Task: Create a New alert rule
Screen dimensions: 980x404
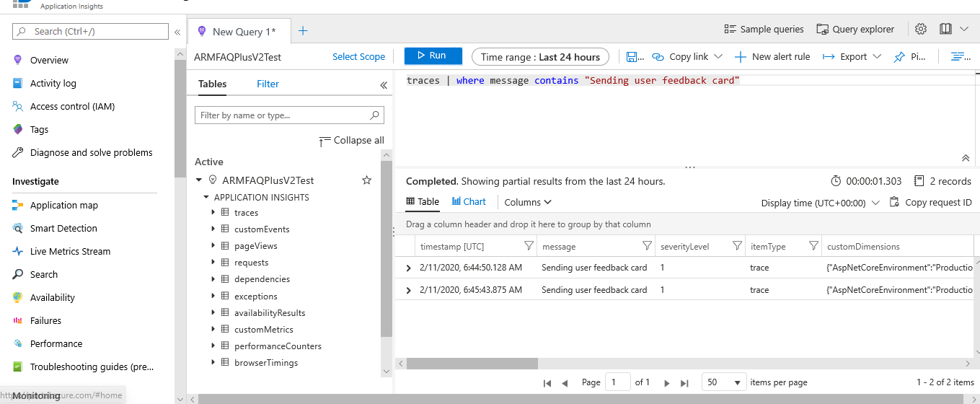Action: coord(772,57)
